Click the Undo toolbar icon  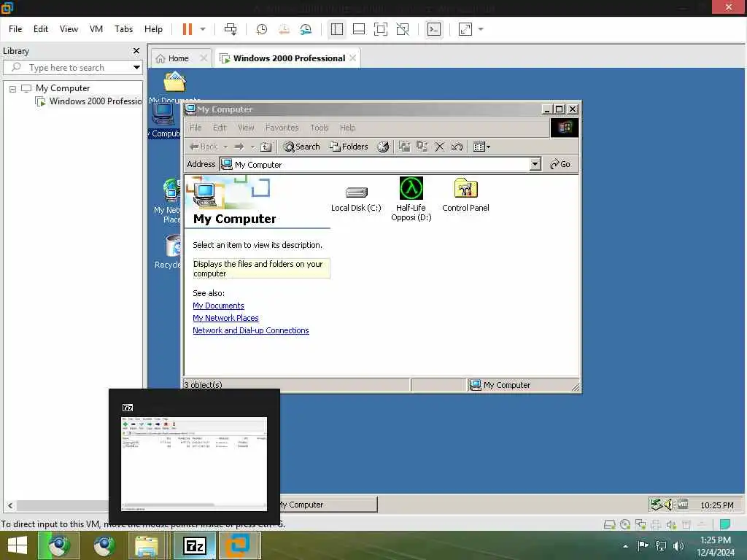tap(457, 147)
